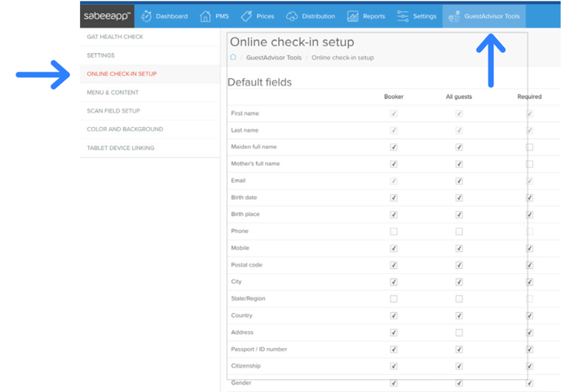This screenshot has width=561, height=392.
Task: Click the Distribution cloud icon
Action: click(292, 16)
